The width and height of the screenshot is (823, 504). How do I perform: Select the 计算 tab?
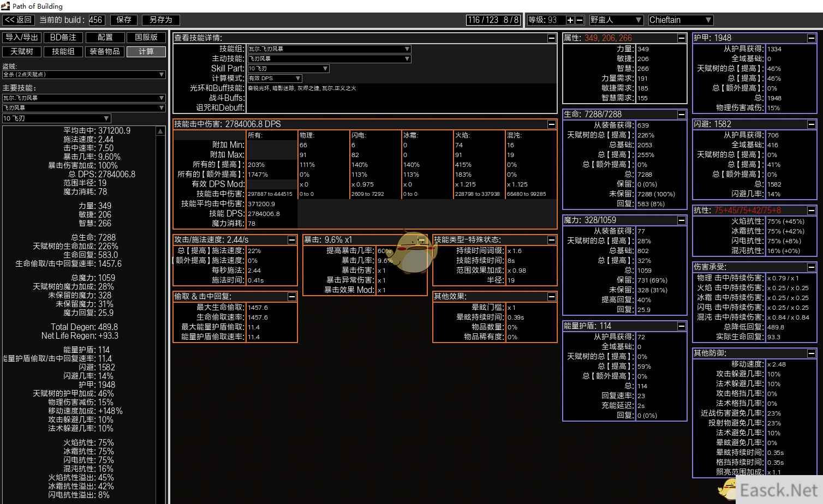(146, 52)
